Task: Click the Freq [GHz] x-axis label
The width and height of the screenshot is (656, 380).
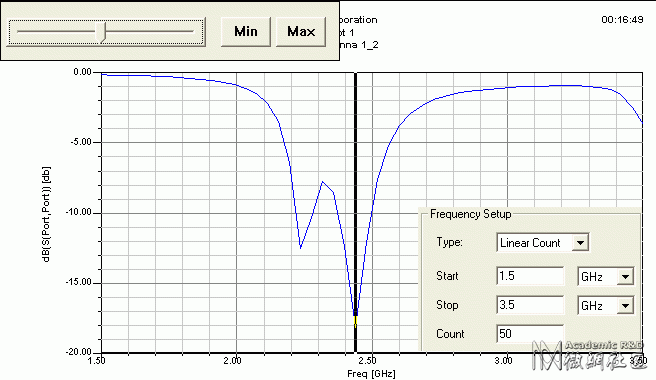Action: tap(371, 373)
